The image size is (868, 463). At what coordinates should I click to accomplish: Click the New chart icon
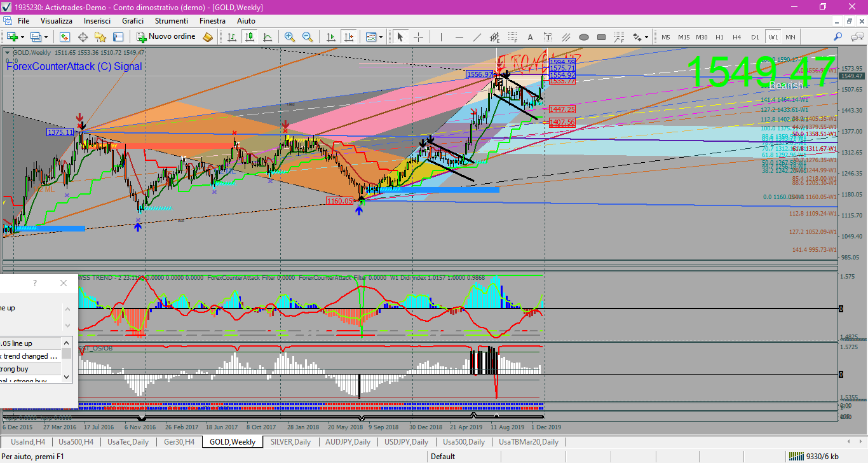[x=13, y=37]
